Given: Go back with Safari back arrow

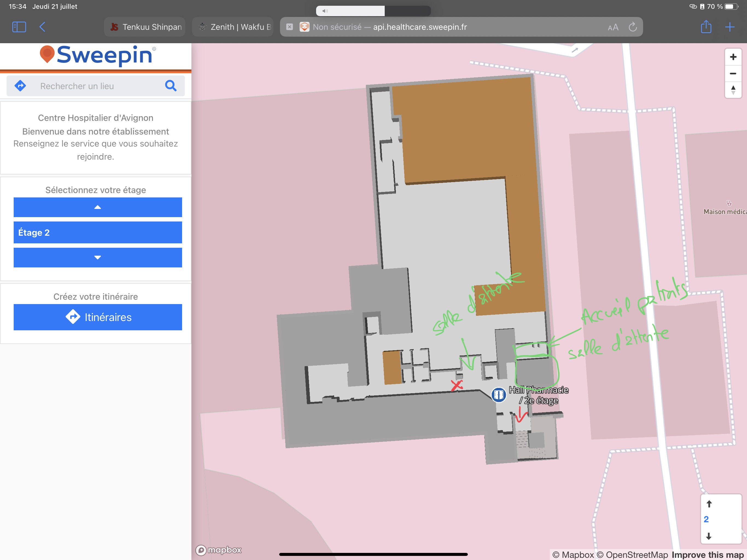Looking at the screenshot, I should (x=42, y=27).
